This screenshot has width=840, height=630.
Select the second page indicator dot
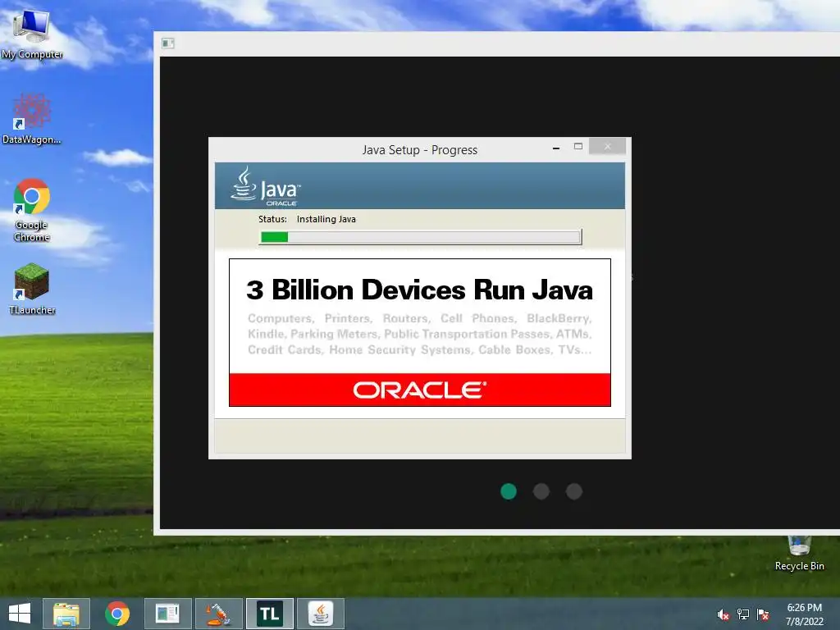click(x=541, y=491)
